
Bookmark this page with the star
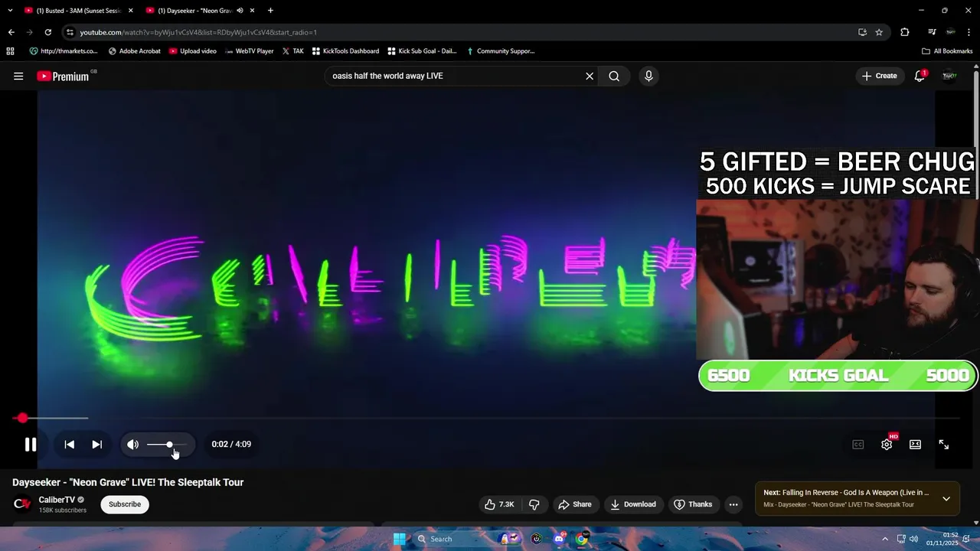(x=879, y=32)
